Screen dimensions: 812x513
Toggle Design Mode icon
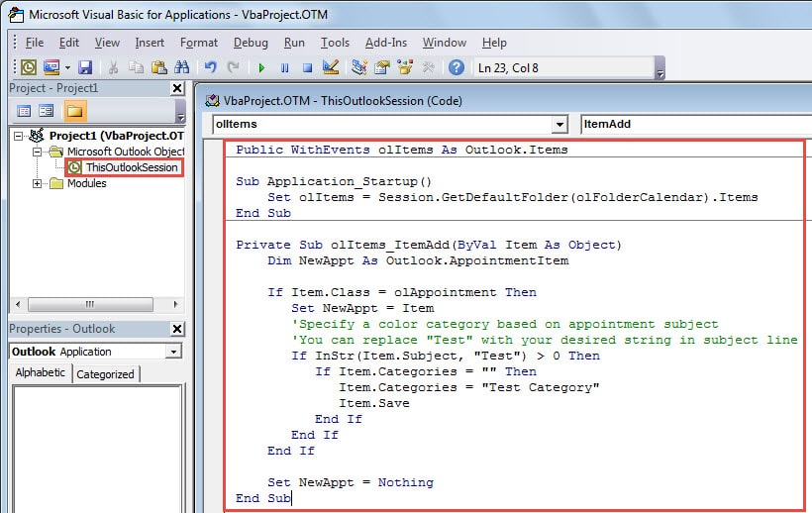pos(331,67)
